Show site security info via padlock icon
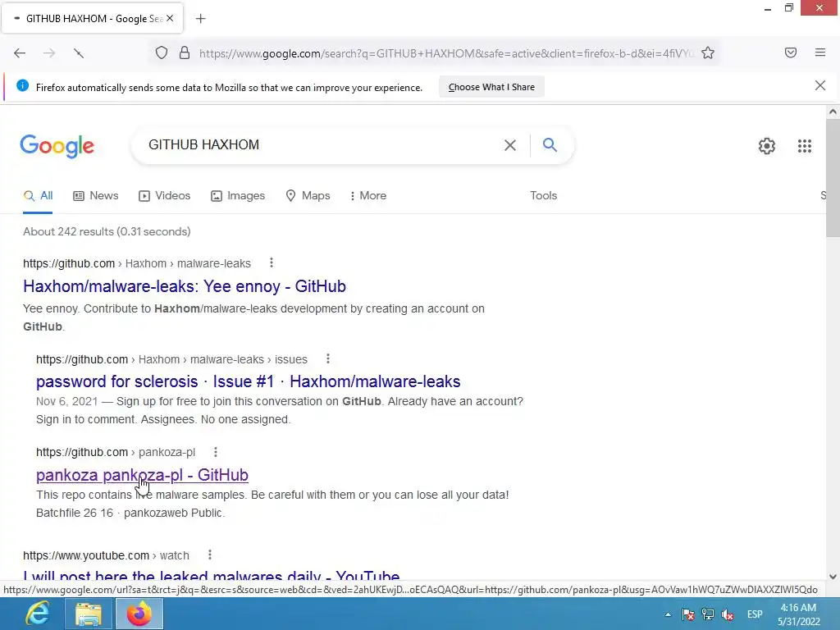Viewport: 840px width, 630px height. pos(185,53)
